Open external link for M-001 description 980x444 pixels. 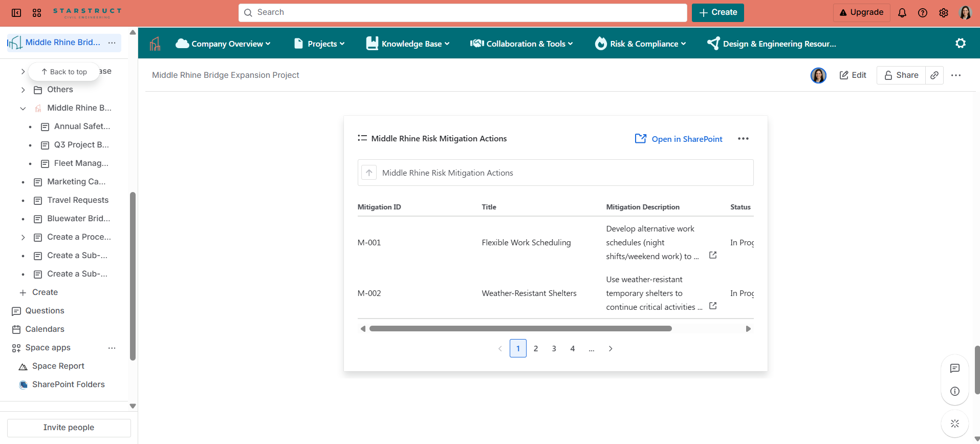pyautogui.click(x=712, y=255)
